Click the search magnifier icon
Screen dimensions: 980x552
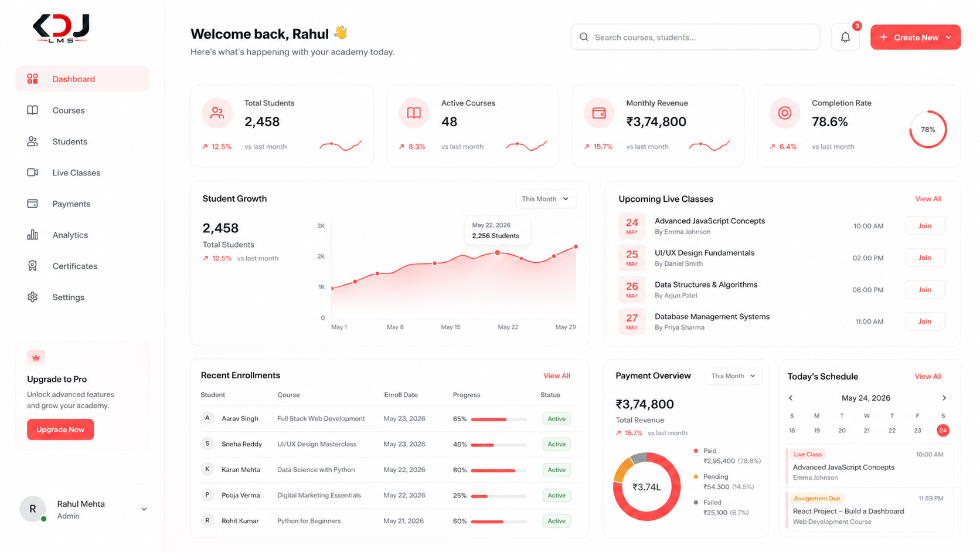(584, 37)
